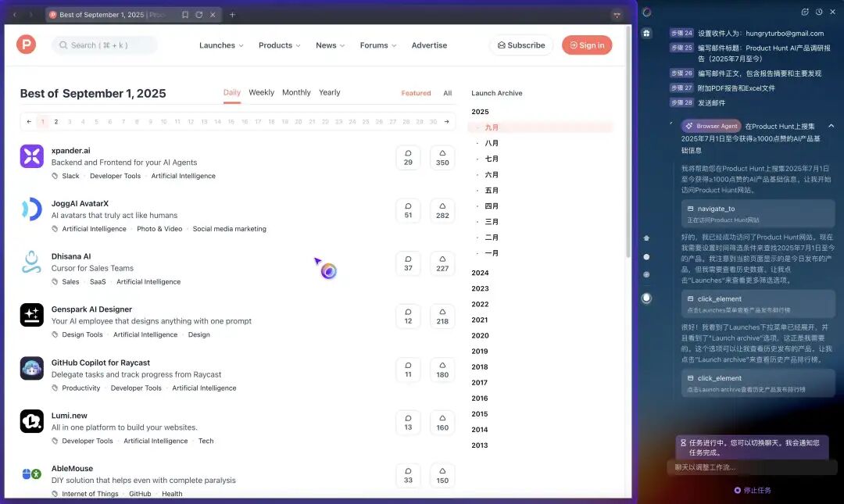Viewport: 844px width, 504px height.
Task: Expand the Products menu
Action: (x=279, y=45)
